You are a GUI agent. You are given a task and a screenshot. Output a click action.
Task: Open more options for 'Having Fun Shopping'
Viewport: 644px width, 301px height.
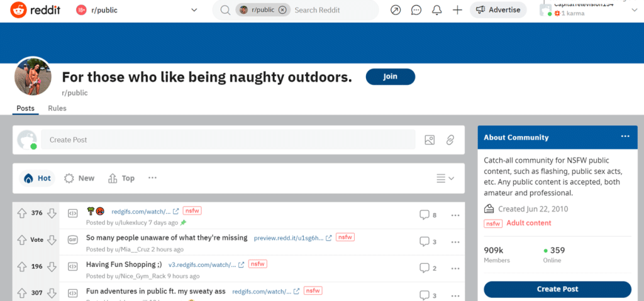pos(455,268)
